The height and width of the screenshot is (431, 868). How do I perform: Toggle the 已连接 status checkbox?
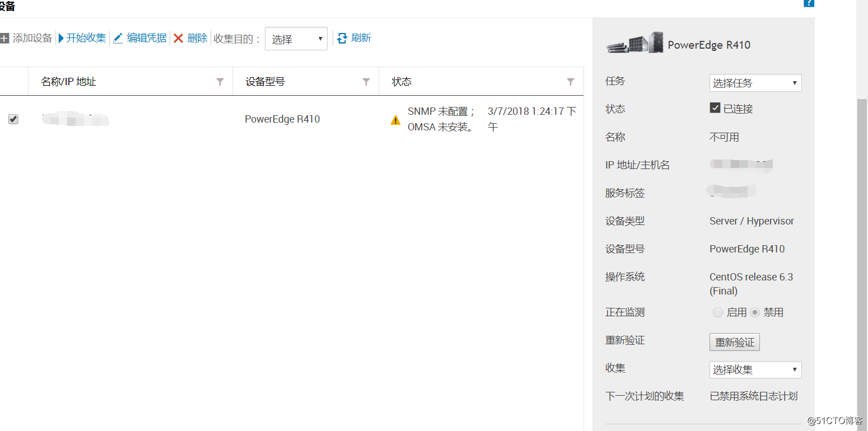pos(715,108)
